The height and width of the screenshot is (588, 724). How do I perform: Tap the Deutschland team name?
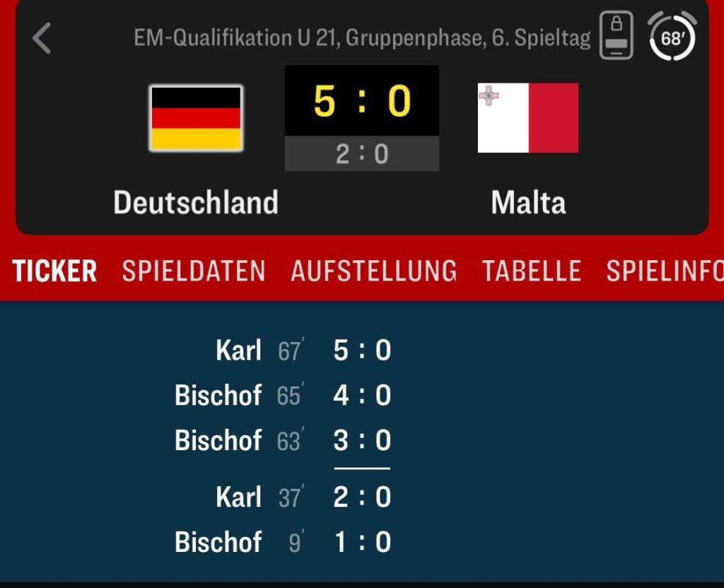(x=196, y=202)
